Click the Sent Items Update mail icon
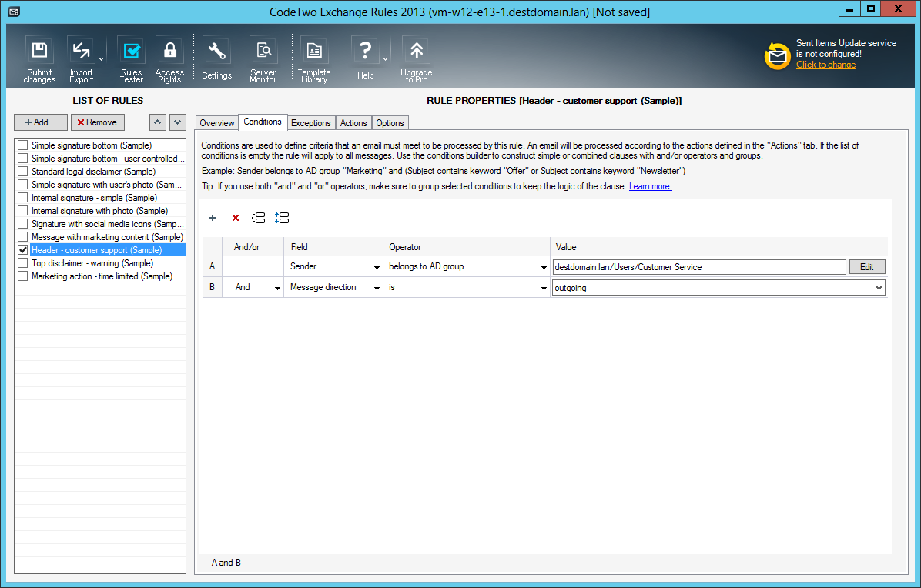 [x=777, y=55]
